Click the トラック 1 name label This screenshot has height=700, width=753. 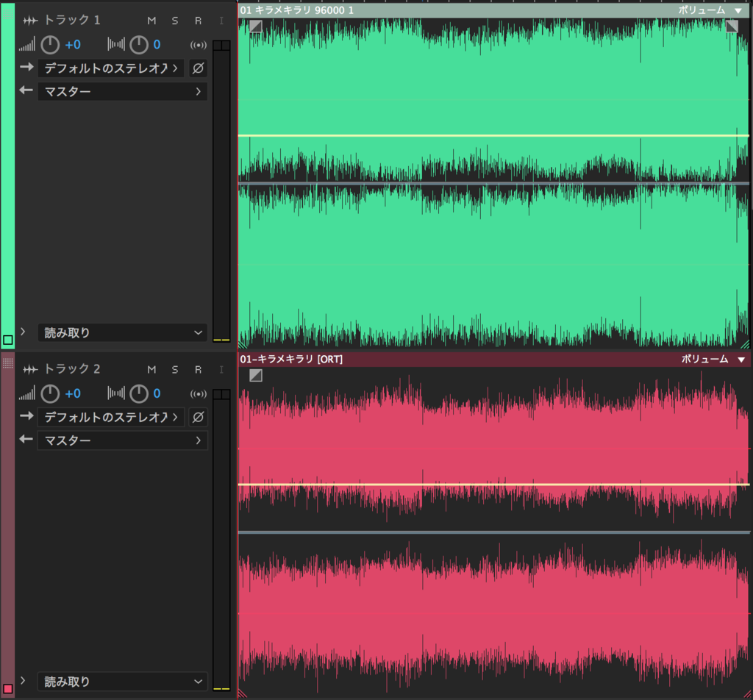pyautogui.click(x=72, y=20)
